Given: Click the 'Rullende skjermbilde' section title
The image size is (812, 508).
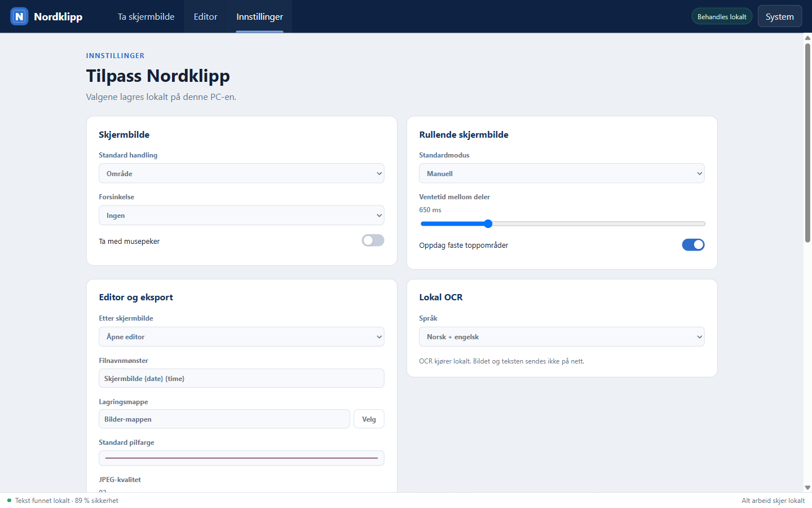Looking at the screenshot, I should (464, 134).
